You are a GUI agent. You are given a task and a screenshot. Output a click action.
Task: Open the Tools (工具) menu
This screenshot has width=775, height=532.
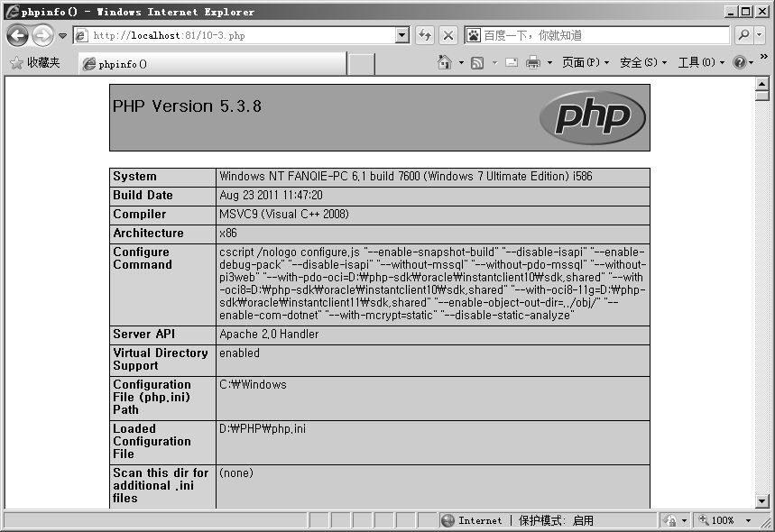[x=701, y=62]
